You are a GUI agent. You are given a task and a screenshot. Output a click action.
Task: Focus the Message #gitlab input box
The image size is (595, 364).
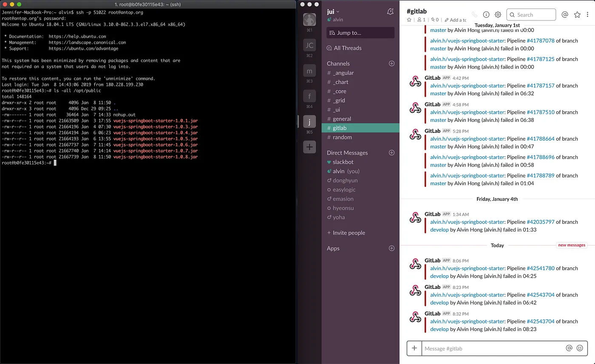pyautogui.click(x=493, y=348)
